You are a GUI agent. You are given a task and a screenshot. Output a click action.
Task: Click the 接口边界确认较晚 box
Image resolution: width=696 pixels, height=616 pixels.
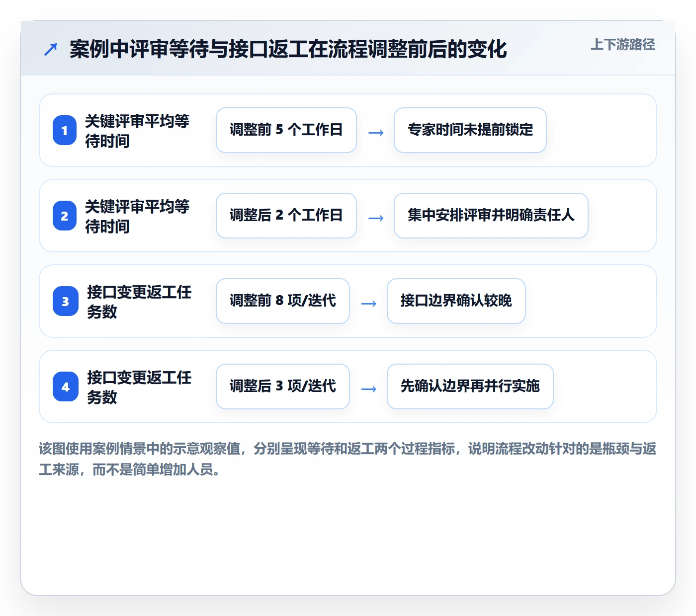point(456,301)
